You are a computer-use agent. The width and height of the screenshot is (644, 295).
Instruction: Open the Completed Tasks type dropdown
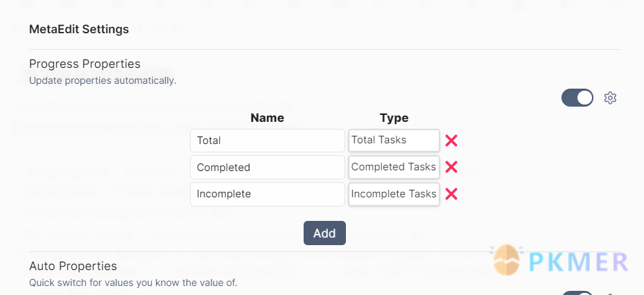[x=394, y=167]
